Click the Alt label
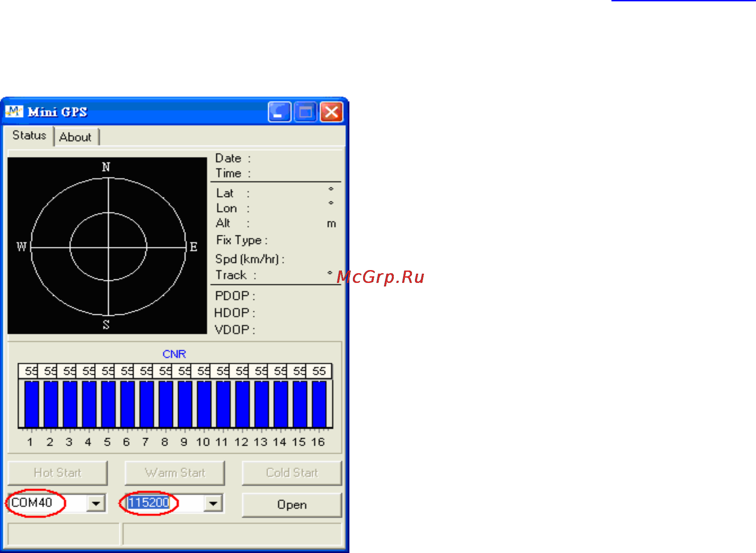 232,223
